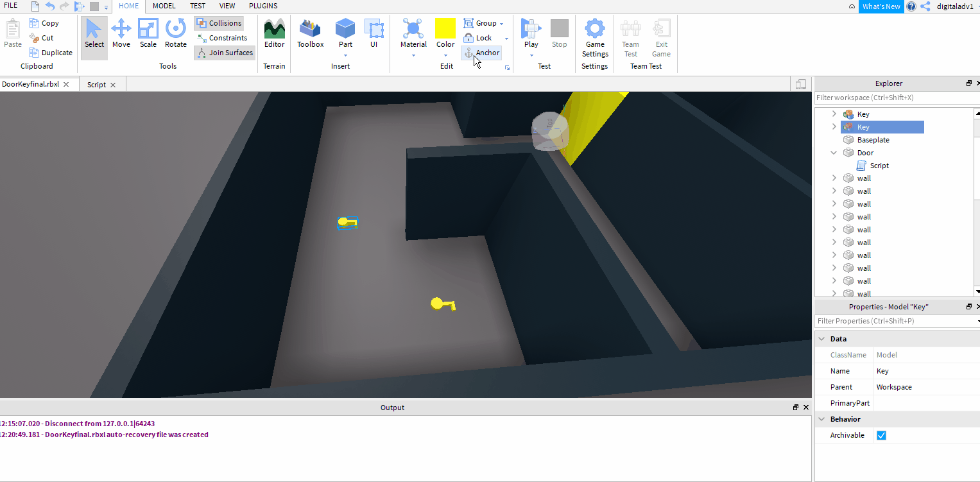Switch to the MODEL ribbon tab

164,6
